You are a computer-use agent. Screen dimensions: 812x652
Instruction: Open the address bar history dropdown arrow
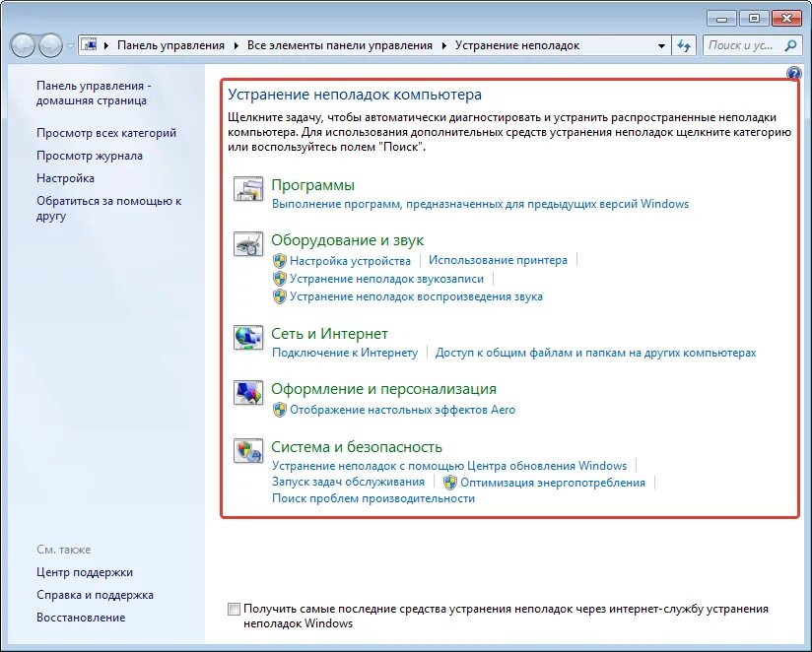(661, 45)
